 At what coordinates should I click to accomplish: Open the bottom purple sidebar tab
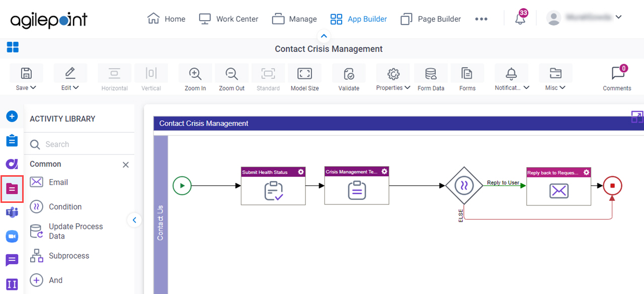pyautogui.click(x=12, y=284)
